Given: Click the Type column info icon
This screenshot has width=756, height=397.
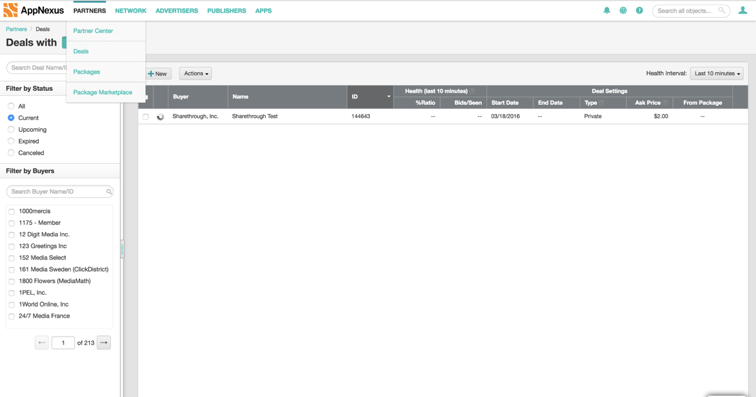Looking at the screenshot, I should coord(602,103).
